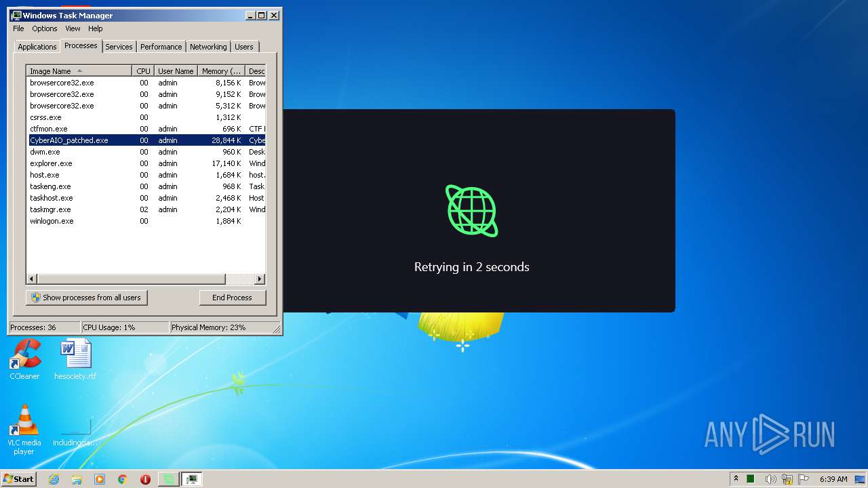Select the dwm.exe process row

point(146,152)
